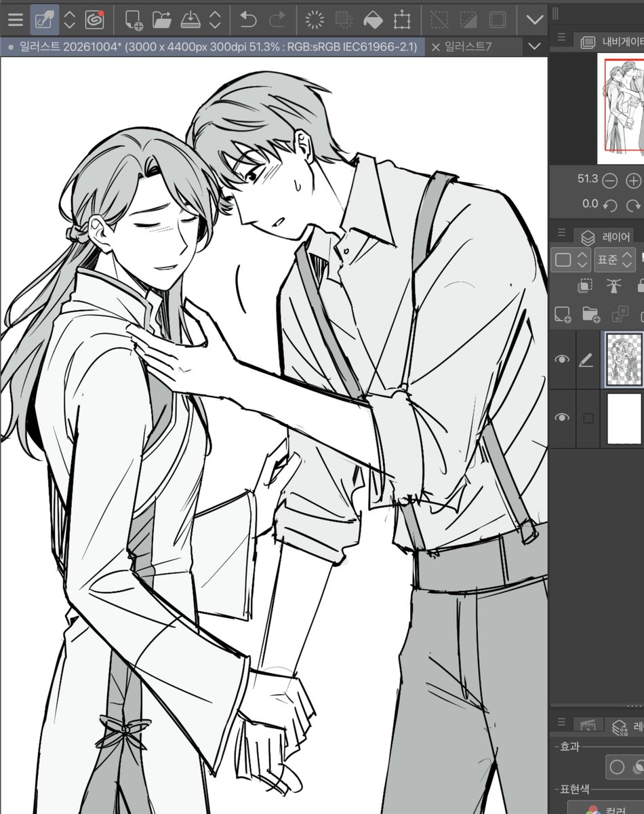
Task: Clip layer to the layer below
Action: (584, 286)
